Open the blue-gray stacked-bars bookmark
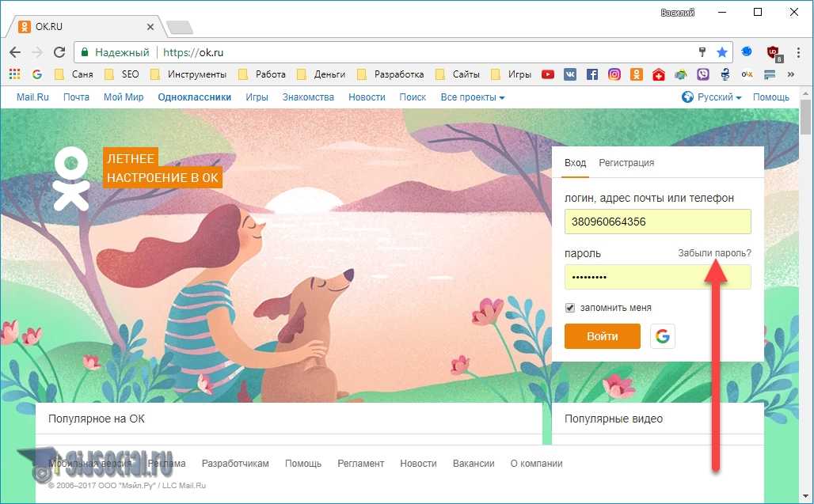This screenshot has width=814, height=504. coord(770,74)
